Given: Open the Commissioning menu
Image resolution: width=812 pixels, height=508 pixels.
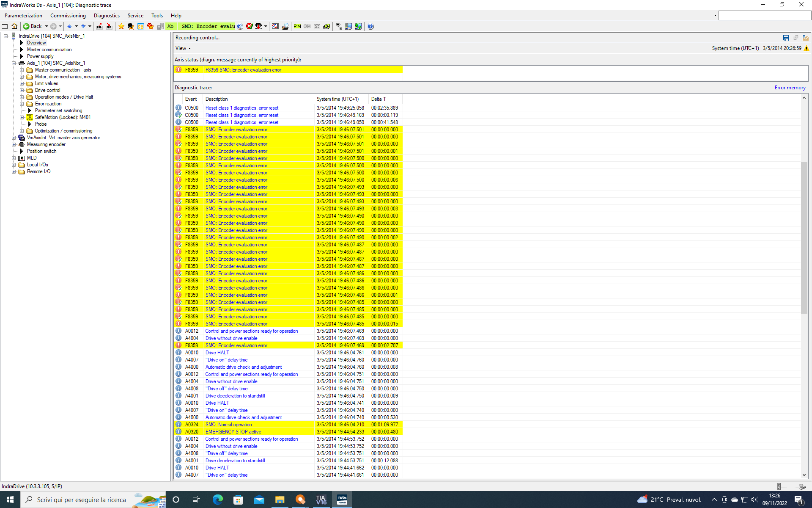Looking at the screenshot, I should 68,16.
